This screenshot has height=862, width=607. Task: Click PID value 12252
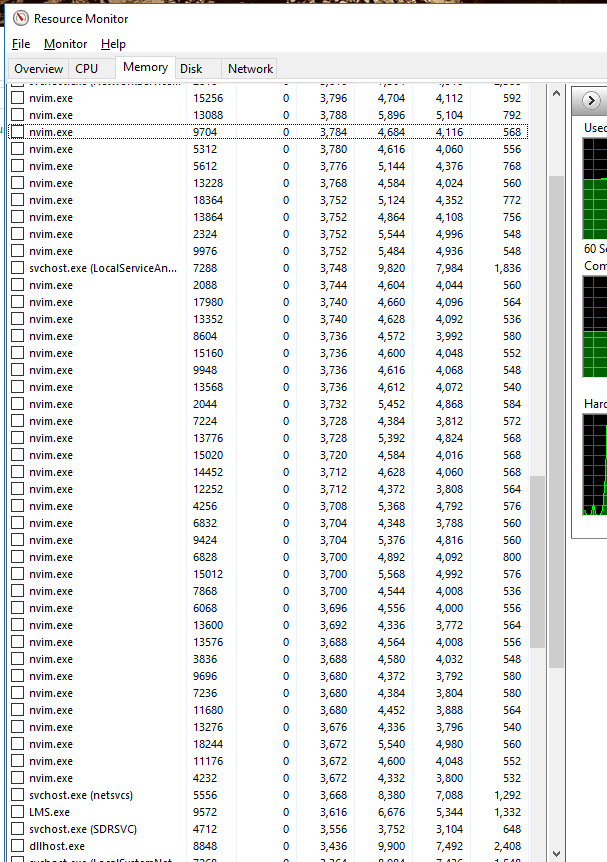[x=208, y=489]
